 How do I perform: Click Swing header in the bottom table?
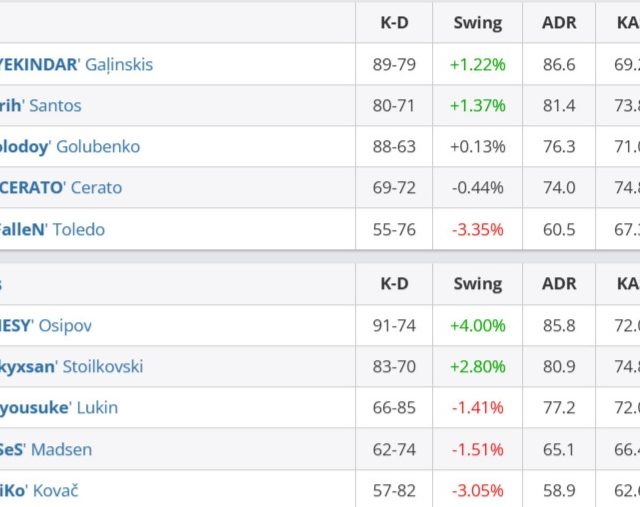coord(477,283)
